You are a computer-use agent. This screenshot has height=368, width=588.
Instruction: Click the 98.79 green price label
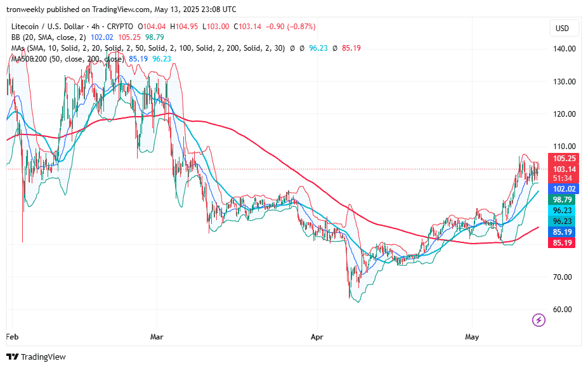point(562,200)
